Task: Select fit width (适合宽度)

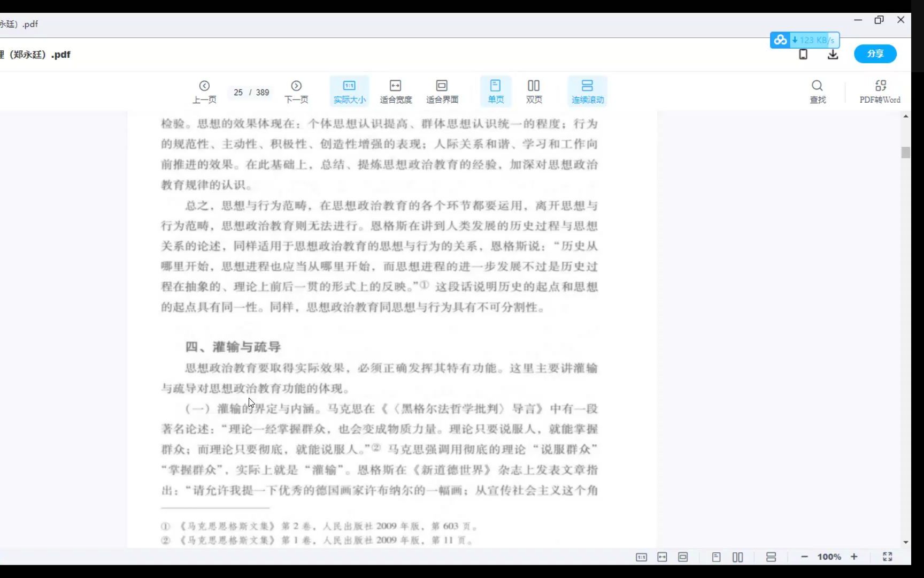Action: (396, 92)
